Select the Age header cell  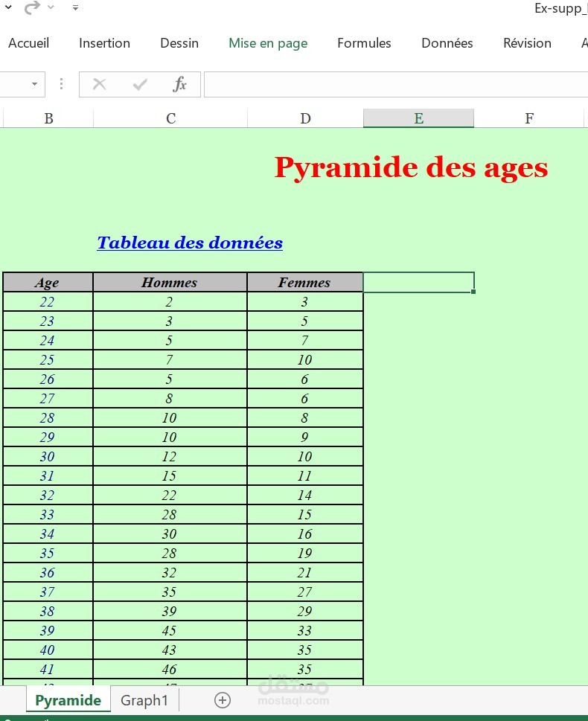pos(48,282)
